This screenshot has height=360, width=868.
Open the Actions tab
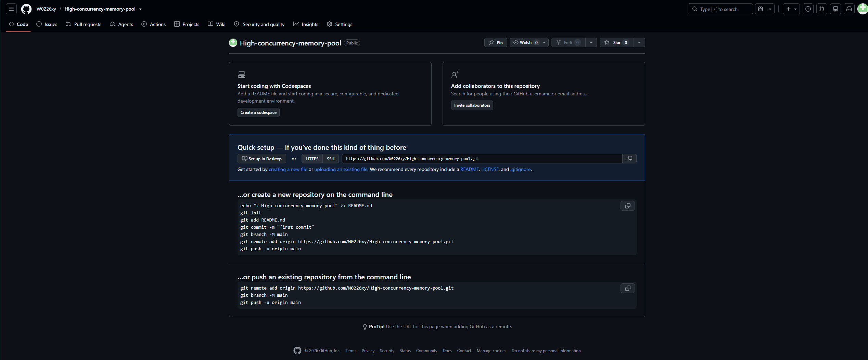pos(154,24)
